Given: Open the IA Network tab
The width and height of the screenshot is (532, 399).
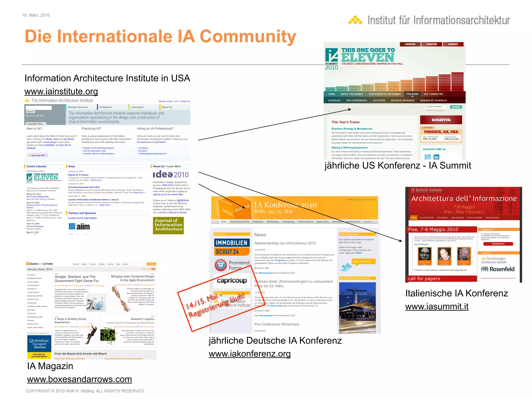Looking at the screenshot, I should [x=105, y=107].
